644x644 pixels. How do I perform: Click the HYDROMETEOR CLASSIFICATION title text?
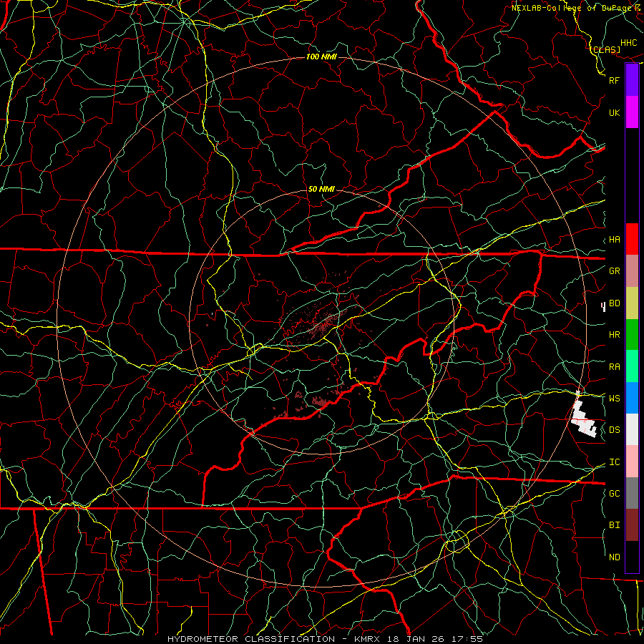[251, 639]
